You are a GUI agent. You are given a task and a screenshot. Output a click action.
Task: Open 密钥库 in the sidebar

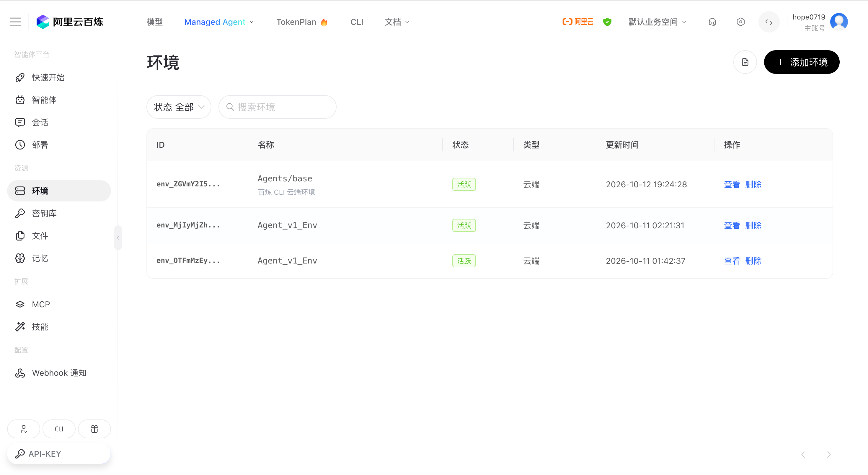(59, 213)
